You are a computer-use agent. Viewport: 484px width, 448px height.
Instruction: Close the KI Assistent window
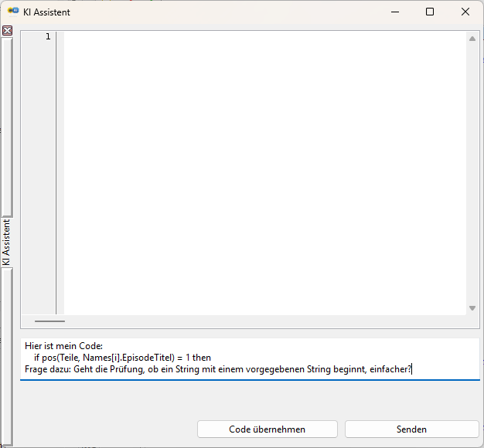tap(465, 12)
